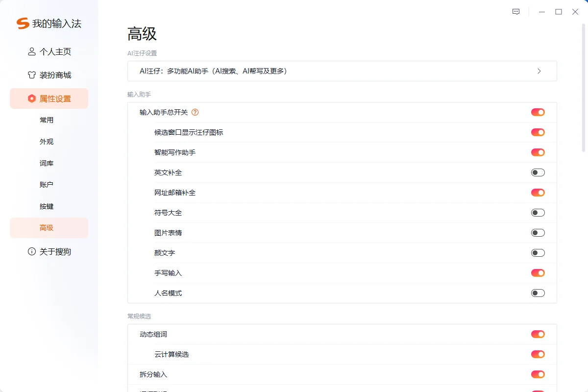Open the 装扮商城 skin store

pyautogui.click(x=49, y=75)
